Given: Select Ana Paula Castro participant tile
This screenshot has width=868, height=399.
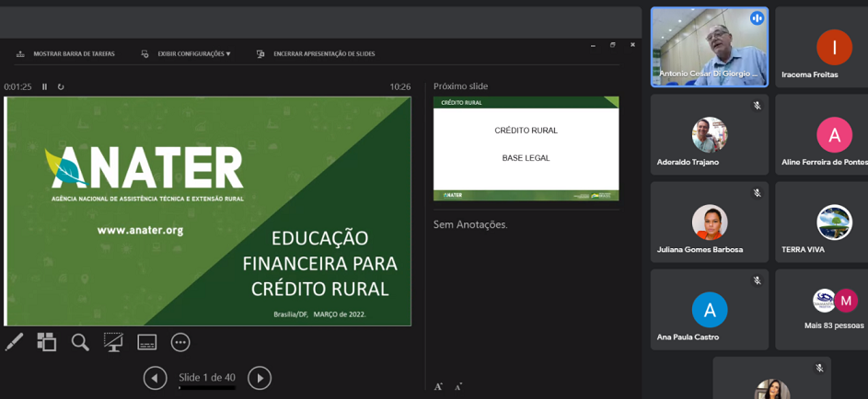Looking at the screenshot, I should pyautogui.click(x=710, y=310).
